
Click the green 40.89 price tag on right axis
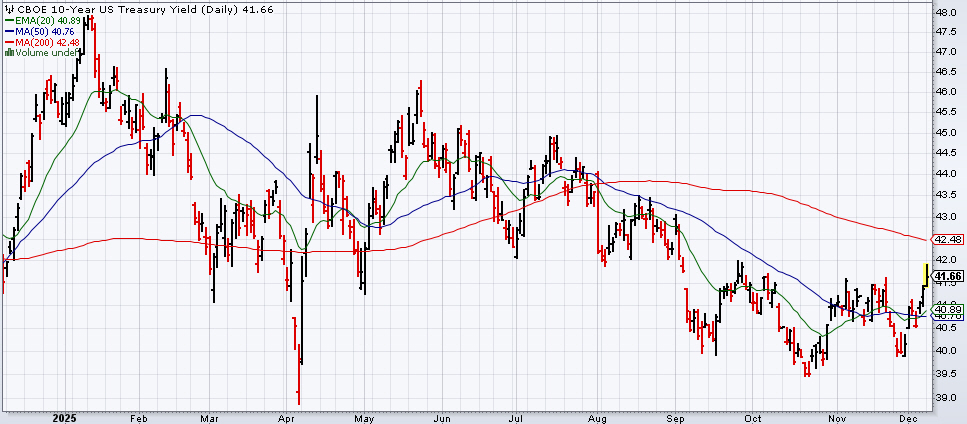coord(947,309)
